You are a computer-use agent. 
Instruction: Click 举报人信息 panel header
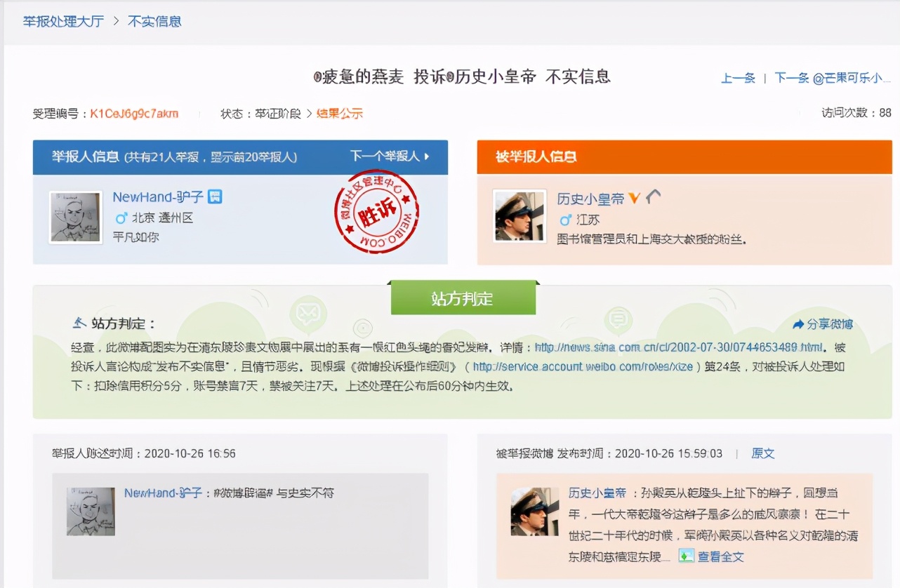click(x=240, y=157)
